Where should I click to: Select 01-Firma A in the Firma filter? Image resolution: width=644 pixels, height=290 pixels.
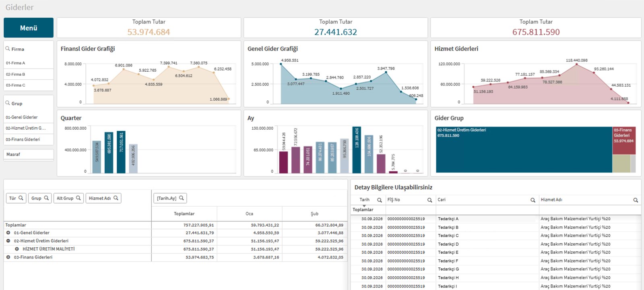[29, 63]
